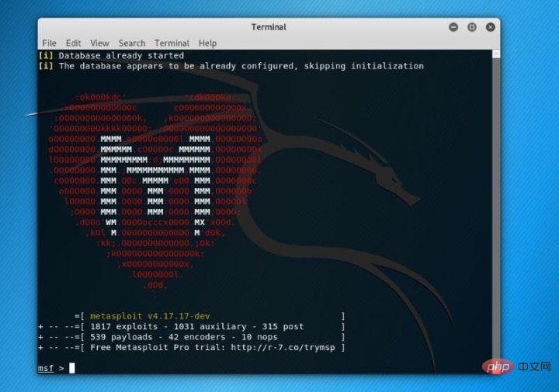Minimize the Terminal window
The height and width of the screenshot is (392, 559).
453,27
